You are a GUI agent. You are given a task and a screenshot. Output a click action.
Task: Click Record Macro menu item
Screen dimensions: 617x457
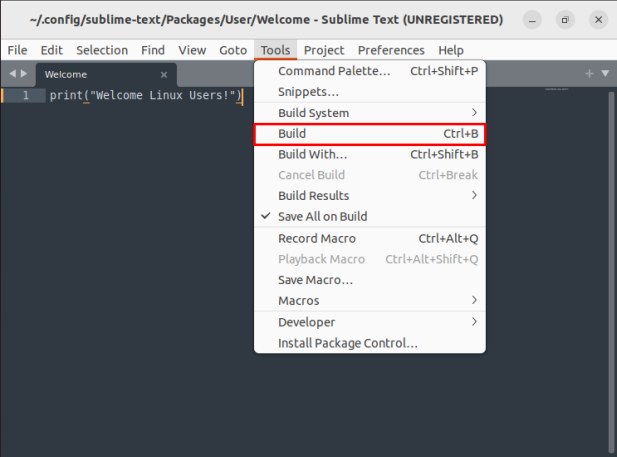point(316,239)
